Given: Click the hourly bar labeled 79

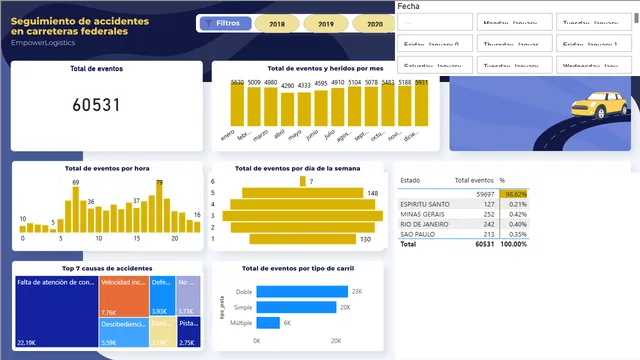Looking at the screenshot, I should click(x=159, y=206).
